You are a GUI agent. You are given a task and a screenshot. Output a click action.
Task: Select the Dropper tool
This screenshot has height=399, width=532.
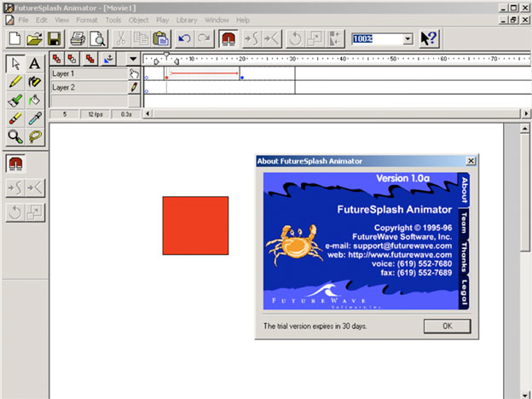[x=35, y=119]
